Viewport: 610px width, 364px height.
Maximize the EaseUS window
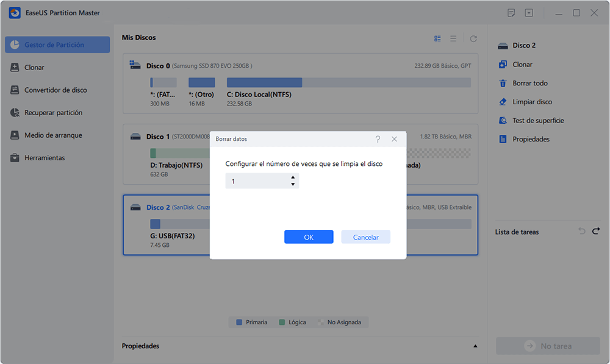(576, 13)
